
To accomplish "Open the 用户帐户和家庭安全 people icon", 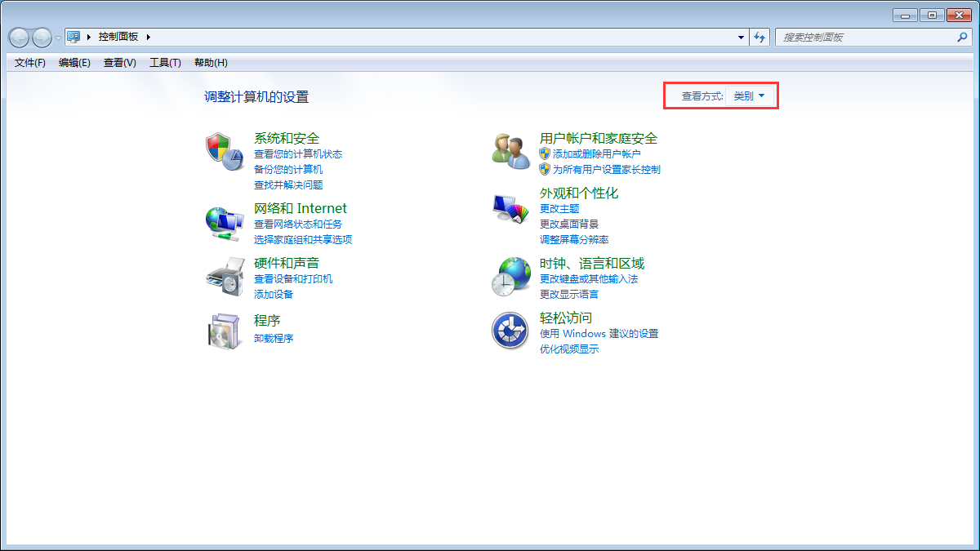I will point(511,151).
